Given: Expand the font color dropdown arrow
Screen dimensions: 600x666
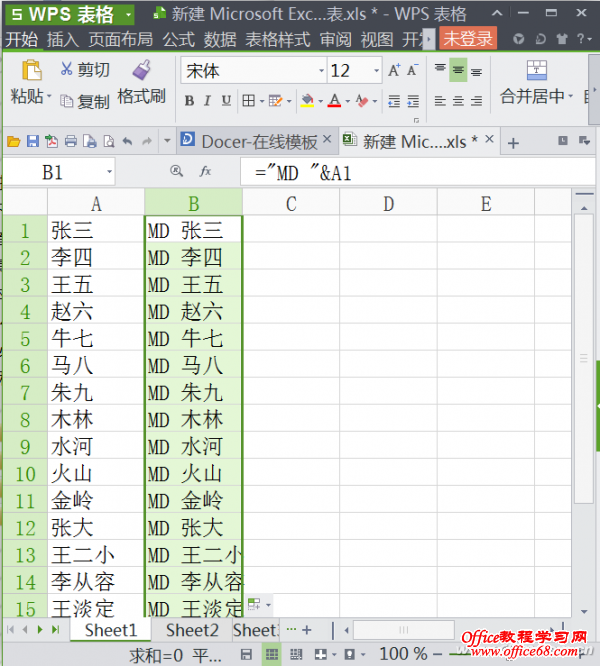Looking at the screenshot, I should point(347,102).
